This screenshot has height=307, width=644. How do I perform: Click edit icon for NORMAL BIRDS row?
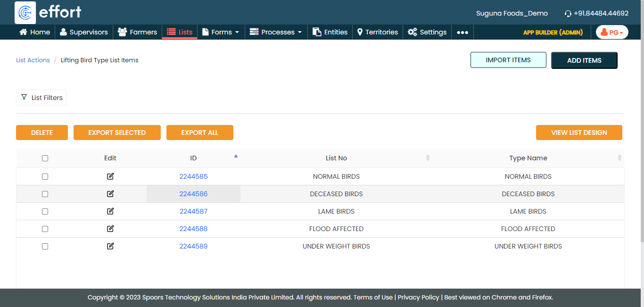click(x=110, y=176)
